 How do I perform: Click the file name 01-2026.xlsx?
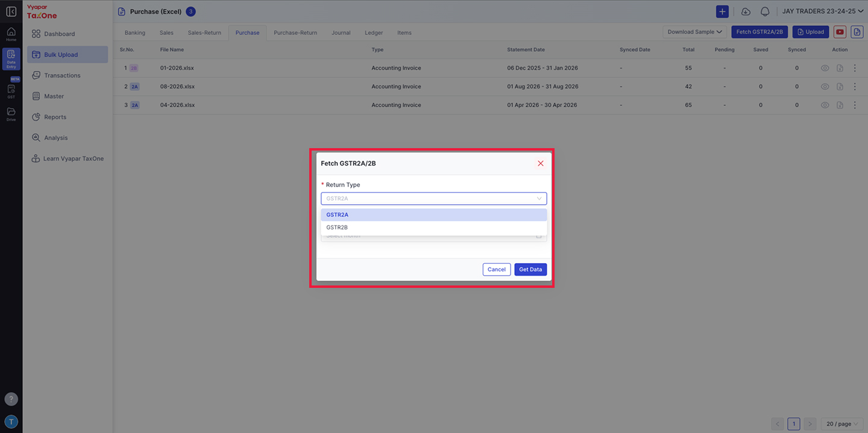point(177,68)
